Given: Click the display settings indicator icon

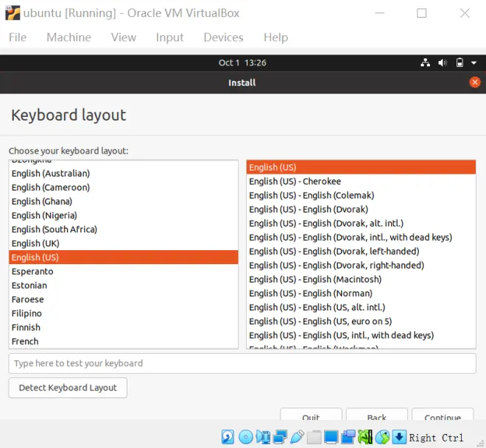Looking at the screenshot, I should [x=331, y=437].
